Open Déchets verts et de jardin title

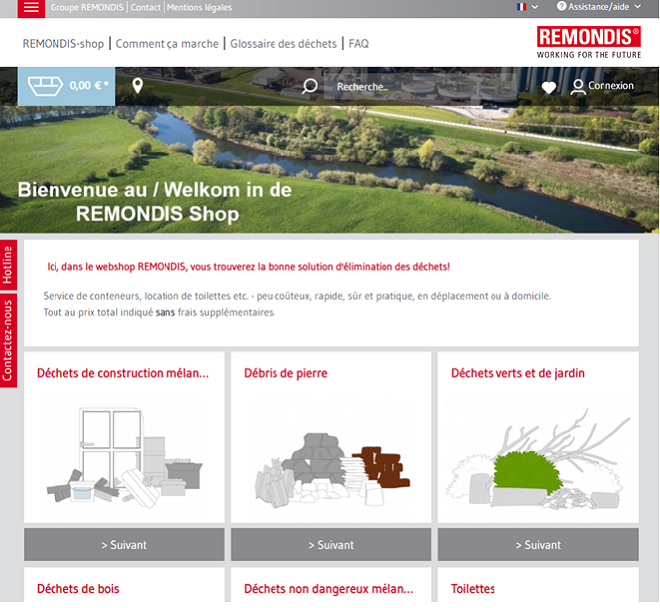[x=518, y=373]
